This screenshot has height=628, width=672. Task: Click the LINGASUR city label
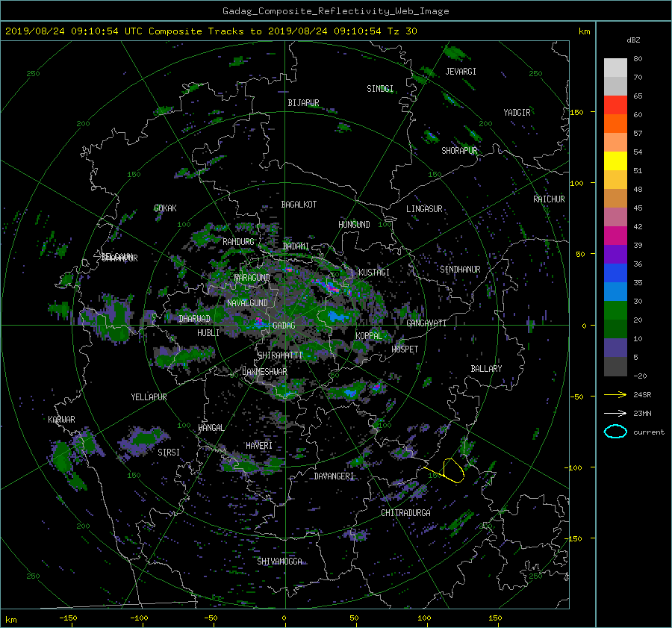coord(424,209)
